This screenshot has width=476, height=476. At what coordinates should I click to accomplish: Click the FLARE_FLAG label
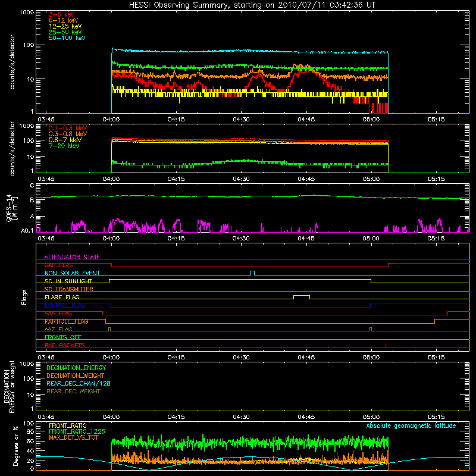click(x=62, y=297)
